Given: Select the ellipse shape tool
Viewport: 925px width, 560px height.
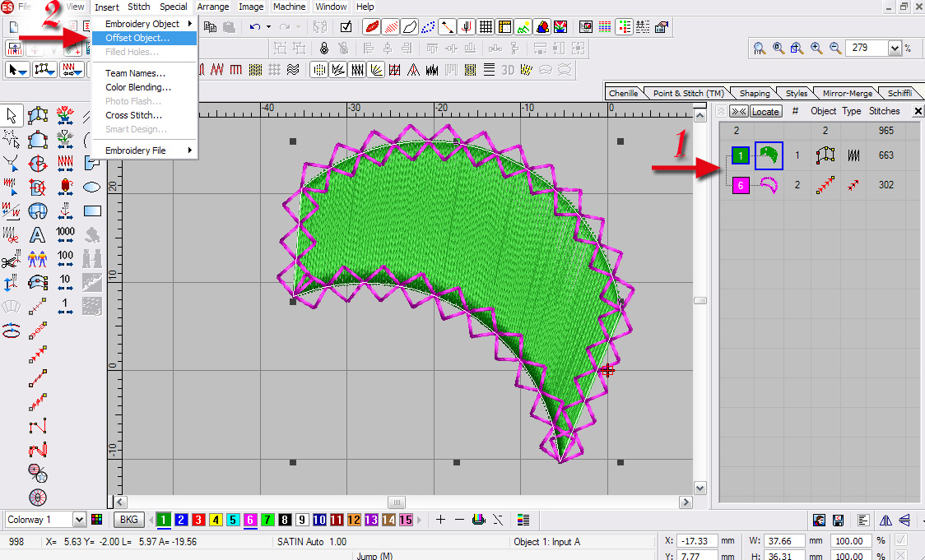Looking at the screenshot, I should [92, 187].
